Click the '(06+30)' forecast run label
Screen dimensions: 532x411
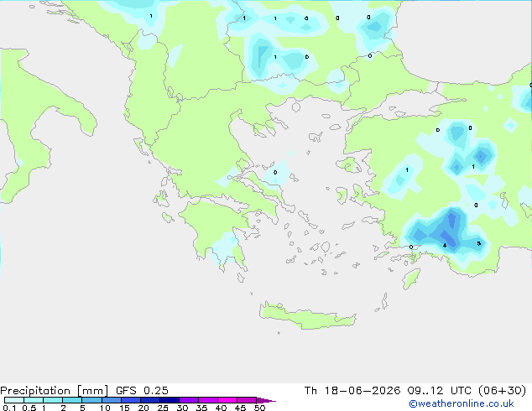click(502, 390)
